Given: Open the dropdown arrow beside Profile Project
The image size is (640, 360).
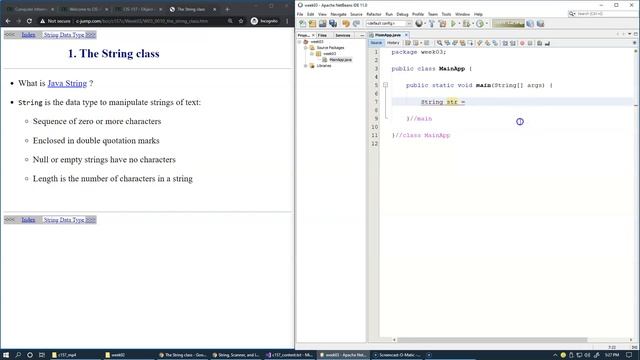Looking at the screenshot, I should click(487, 24).
